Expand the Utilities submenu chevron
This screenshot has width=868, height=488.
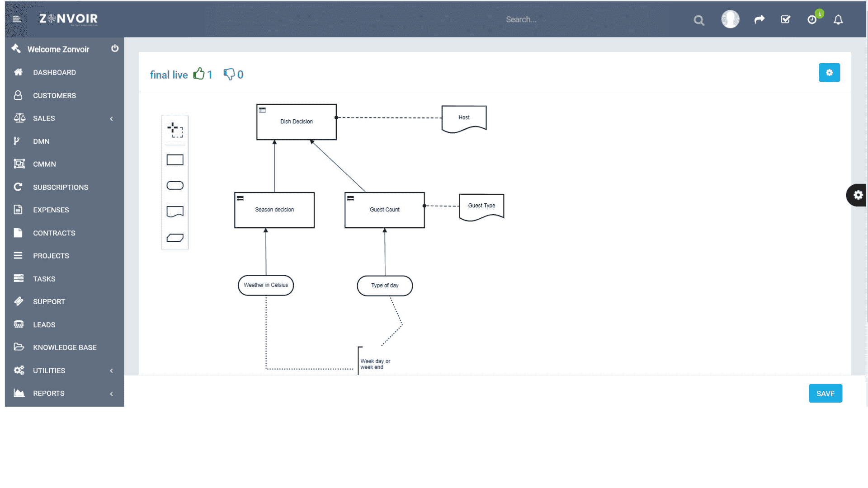click(x=112, y=371)
